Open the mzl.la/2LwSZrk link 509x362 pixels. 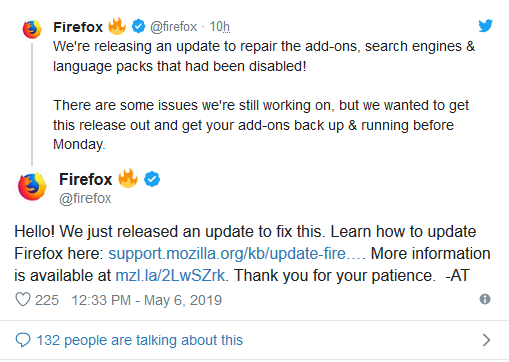pos(170,276)
